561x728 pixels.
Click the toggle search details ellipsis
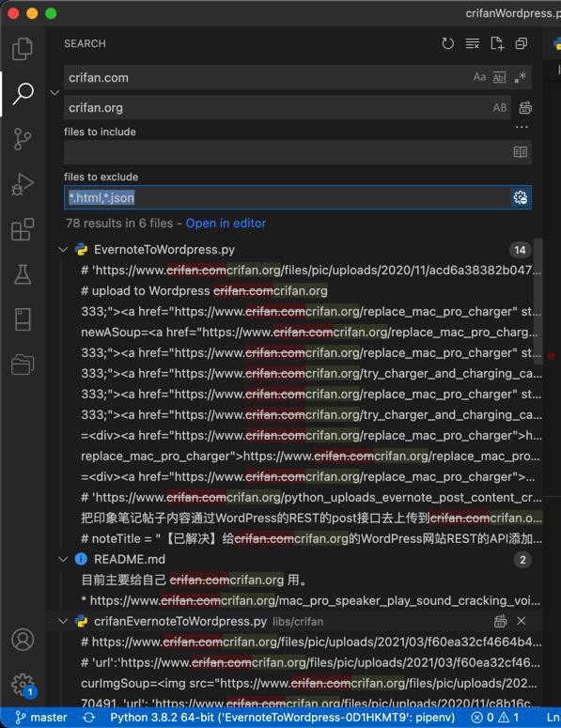pyautogui.click(x=522, y=126)
